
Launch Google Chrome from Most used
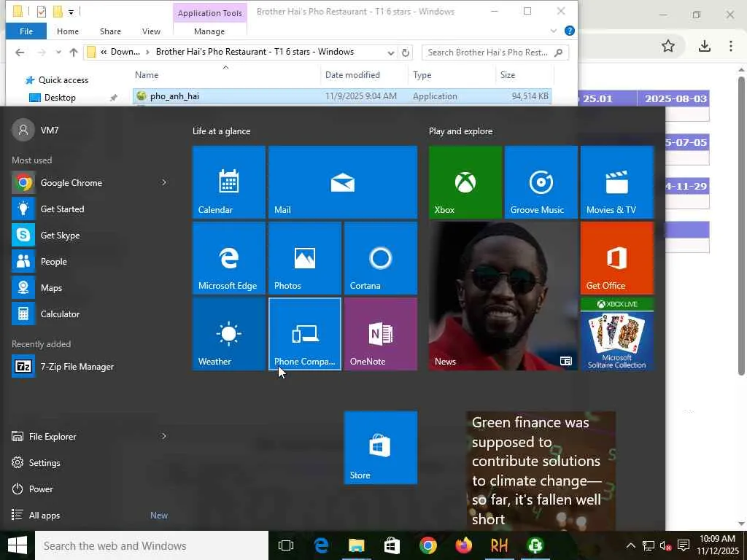(x=71, y=183)
